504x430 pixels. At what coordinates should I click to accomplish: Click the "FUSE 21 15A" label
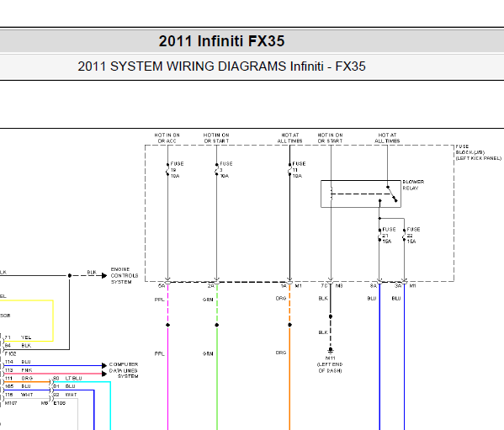pyautogui.click(x=389, y=236)
